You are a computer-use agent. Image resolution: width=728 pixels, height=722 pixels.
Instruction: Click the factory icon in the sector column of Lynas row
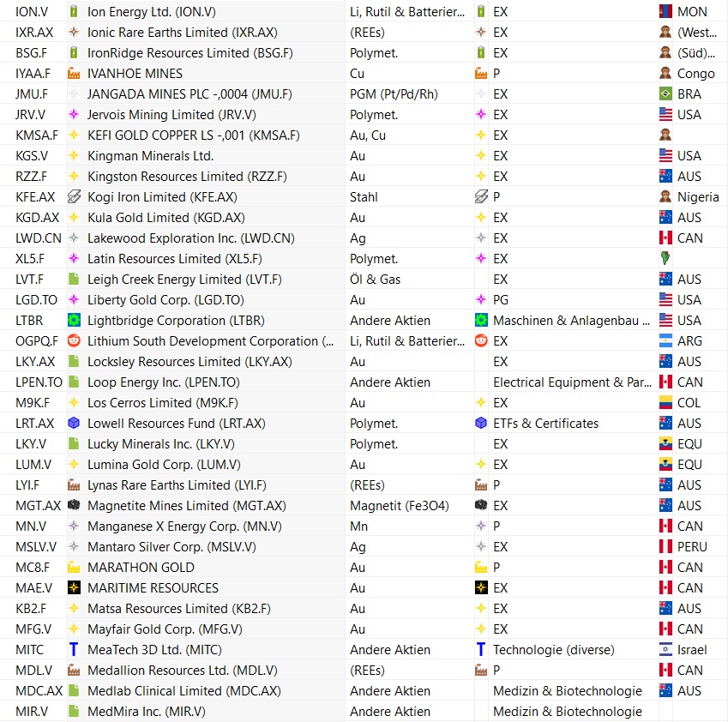coord(481,484)
